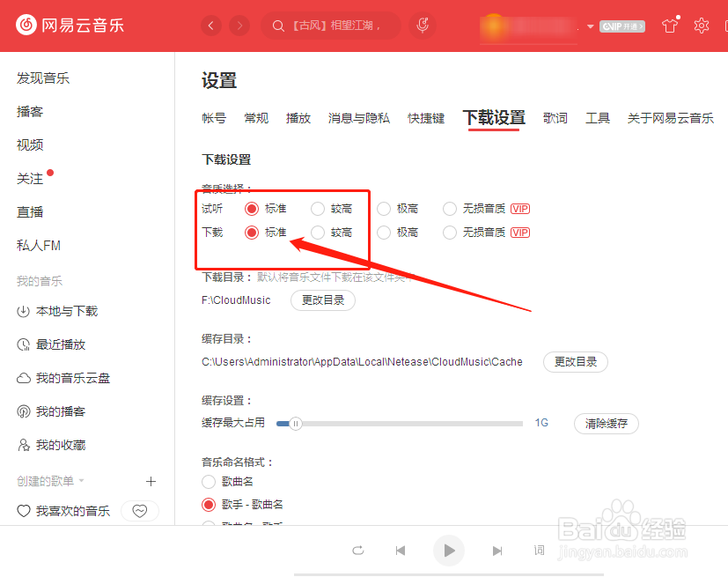Click the user avatar in header
728x577 pixels.
[493, 26]
